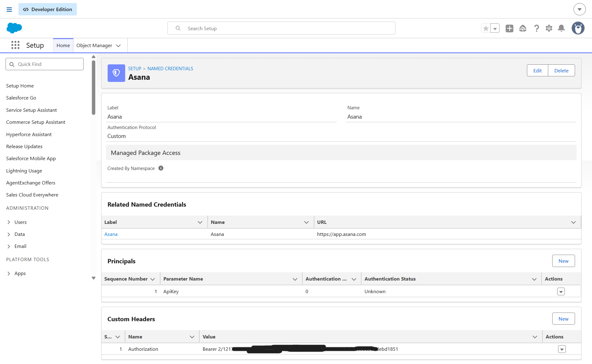The height and width of the screenshot is (364, 592).
Task: Open Lightning Usage
Action: click(x=24, y=171)
